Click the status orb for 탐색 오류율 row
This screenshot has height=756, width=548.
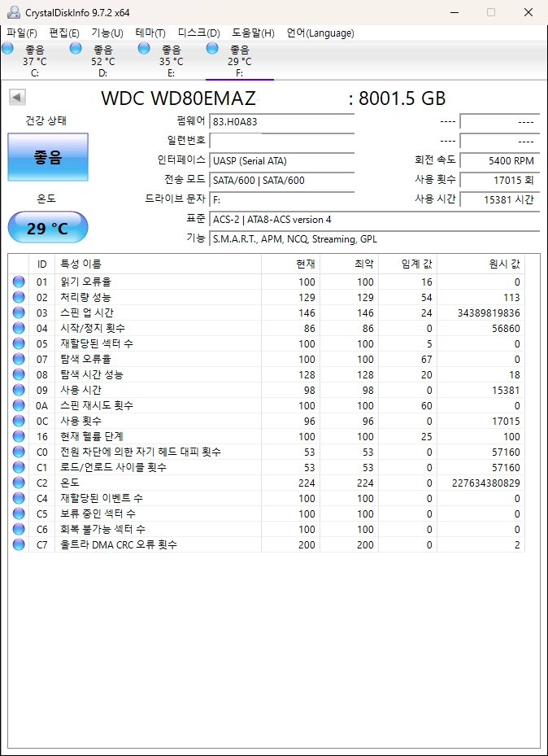19,359
